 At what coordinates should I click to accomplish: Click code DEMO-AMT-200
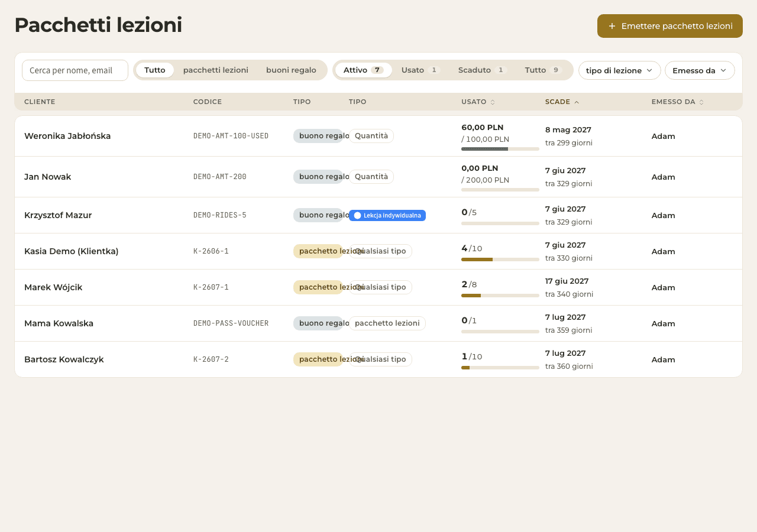pos(220,177)
